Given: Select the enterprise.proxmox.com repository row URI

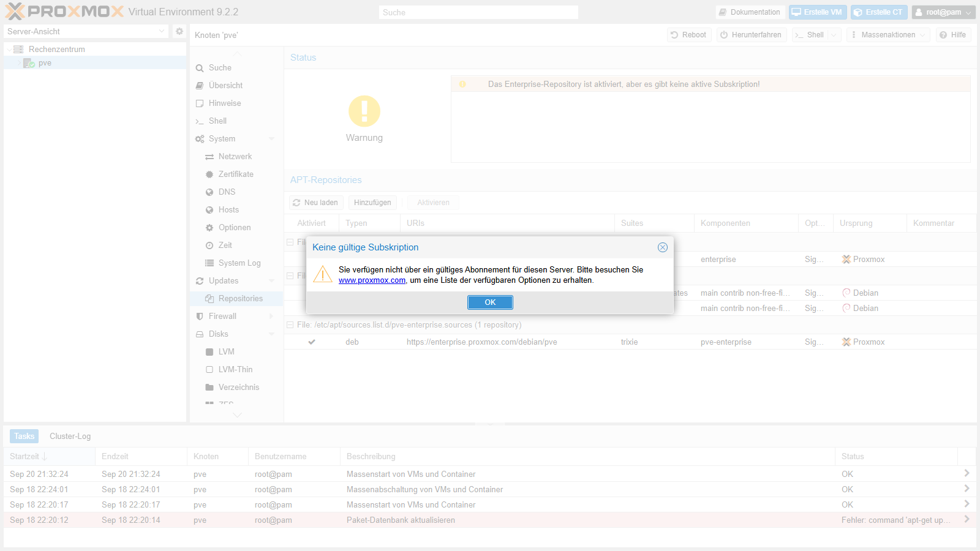Looking at the screenshot, I should (482, 342).
